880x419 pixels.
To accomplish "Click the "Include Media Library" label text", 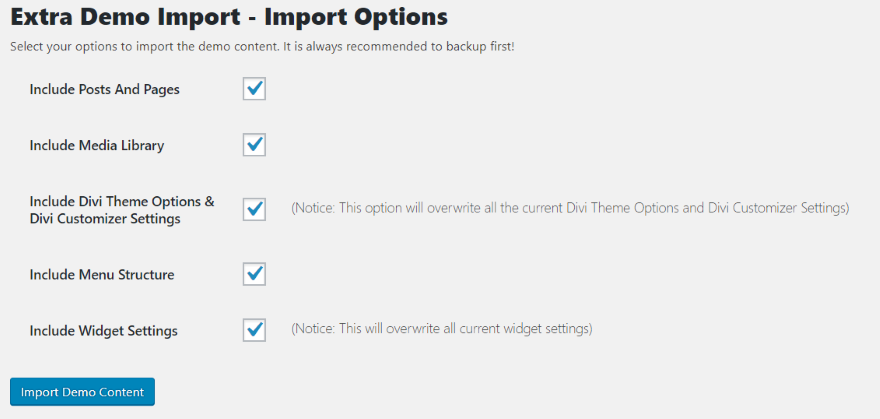I will (x=97, y=145).
